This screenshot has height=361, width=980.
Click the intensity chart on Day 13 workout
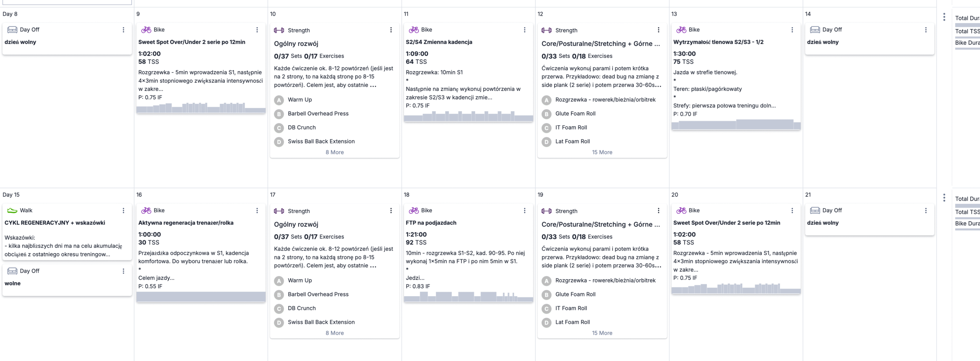coord(736,124)
